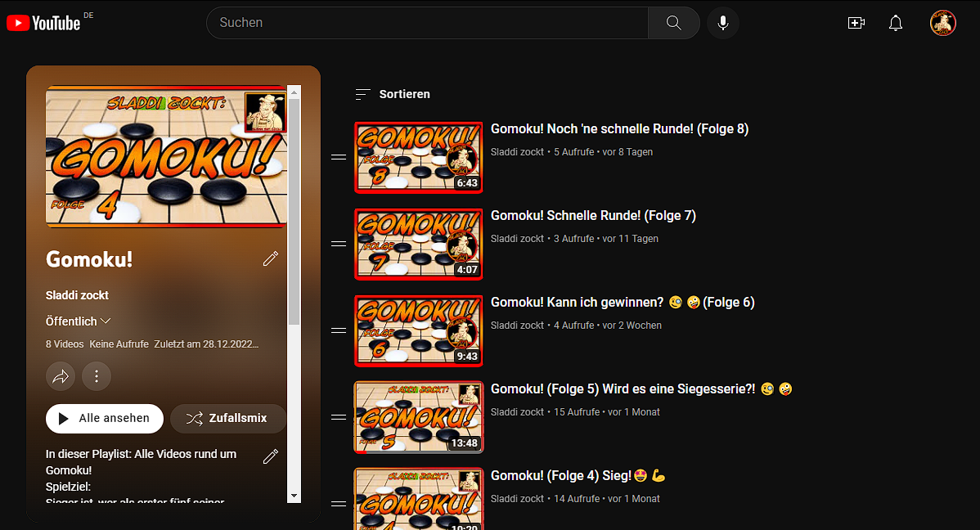Click the playlist panel scrollbar down arrow
Image resolution: width=980 pixels, height=530 pixels.
click(x=294, y=496)
